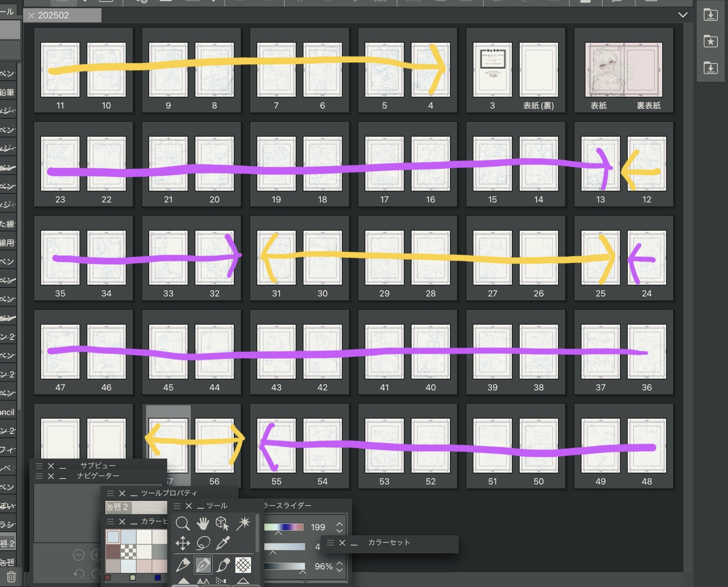This screenshot has height=587, width=728.
Task: Open the star favorites folder icon
Action: coord(710,42)
